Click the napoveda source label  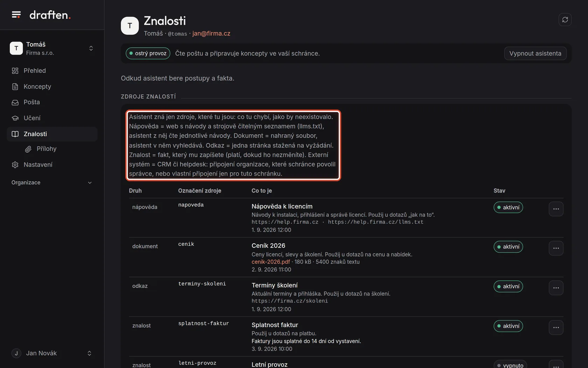pos(191,205)
